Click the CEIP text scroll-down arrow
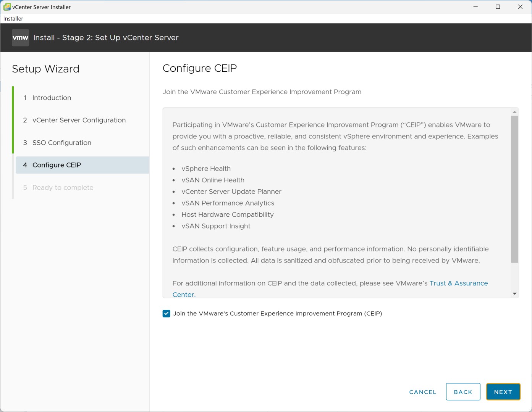This screenshot has height=412, width=532. point(514,294)
